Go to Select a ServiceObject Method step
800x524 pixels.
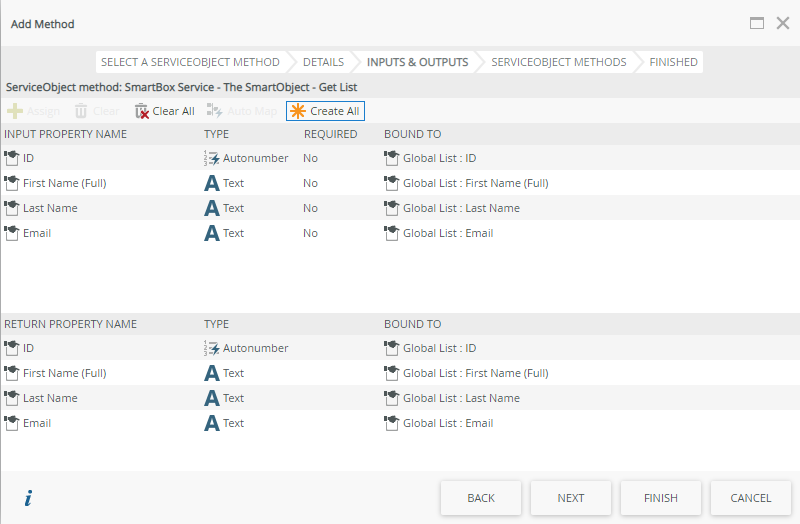[x=190, y=62]
